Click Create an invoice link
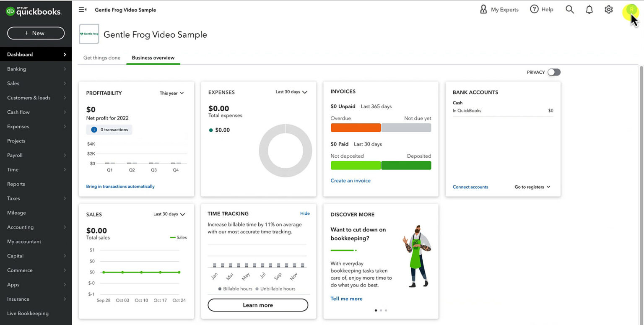The width and height of the screenshot is (644, 325). (x=351, y=181)
